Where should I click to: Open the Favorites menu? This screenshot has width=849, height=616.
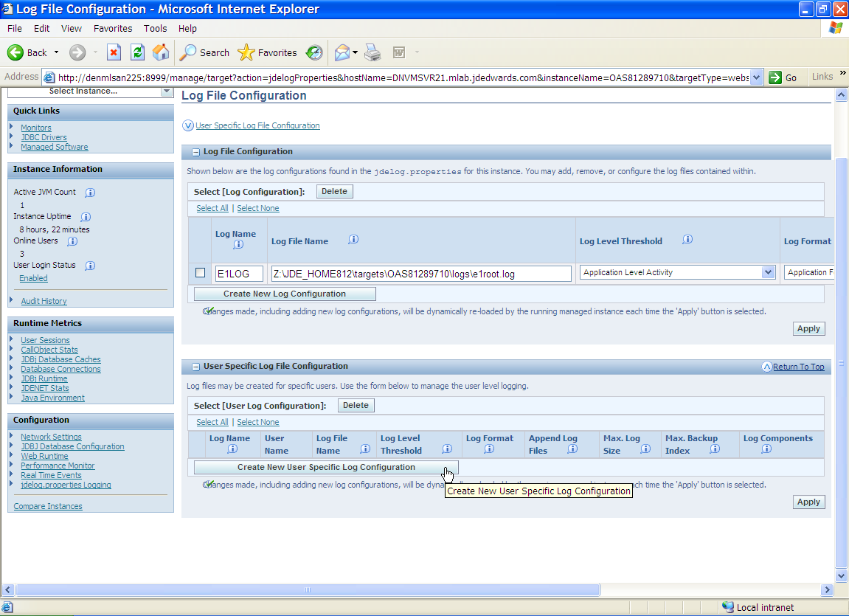pos(113,28)
